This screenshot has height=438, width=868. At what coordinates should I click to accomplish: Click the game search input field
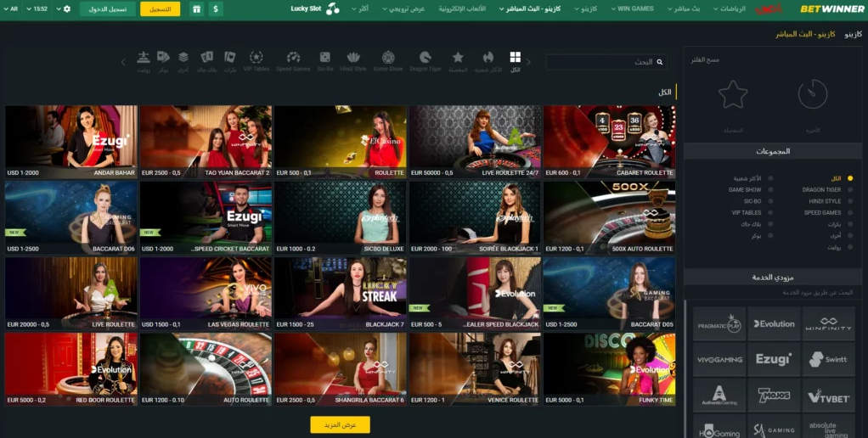(x=606, y=62)
